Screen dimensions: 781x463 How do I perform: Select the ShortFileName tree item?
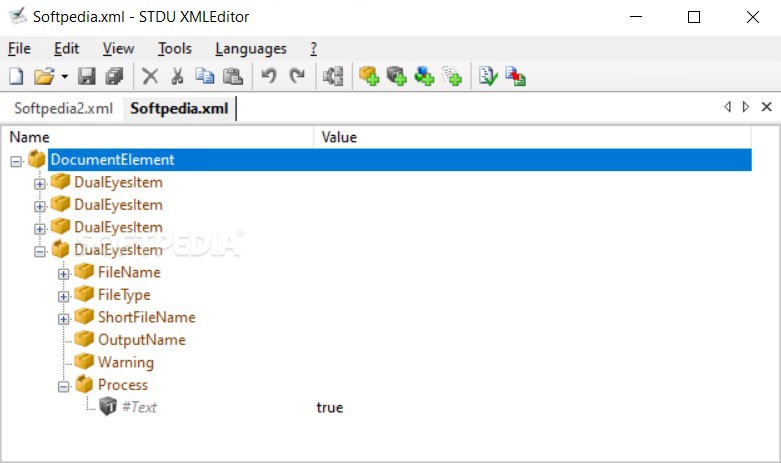[146, 317]
